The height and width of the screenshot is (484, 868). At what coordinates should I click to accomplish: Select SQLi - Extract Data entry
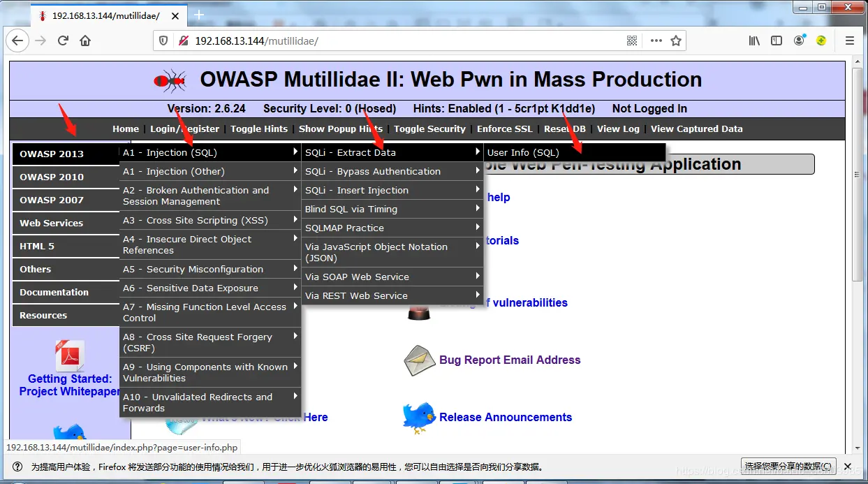(392, 152)
